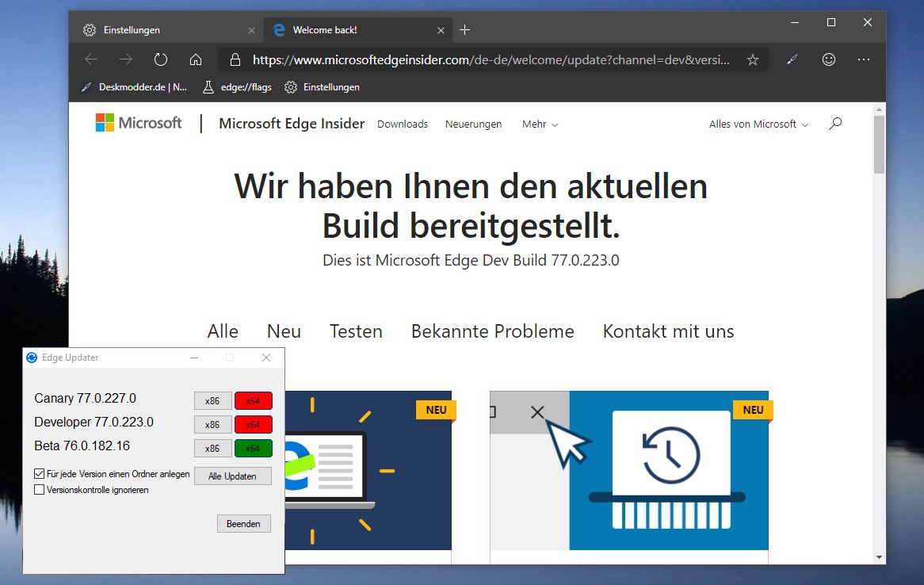Screen dimensions: 924x585
Task: Click Dies ist Microsoft Edge Dev Build text
Action: pos(471,260)
